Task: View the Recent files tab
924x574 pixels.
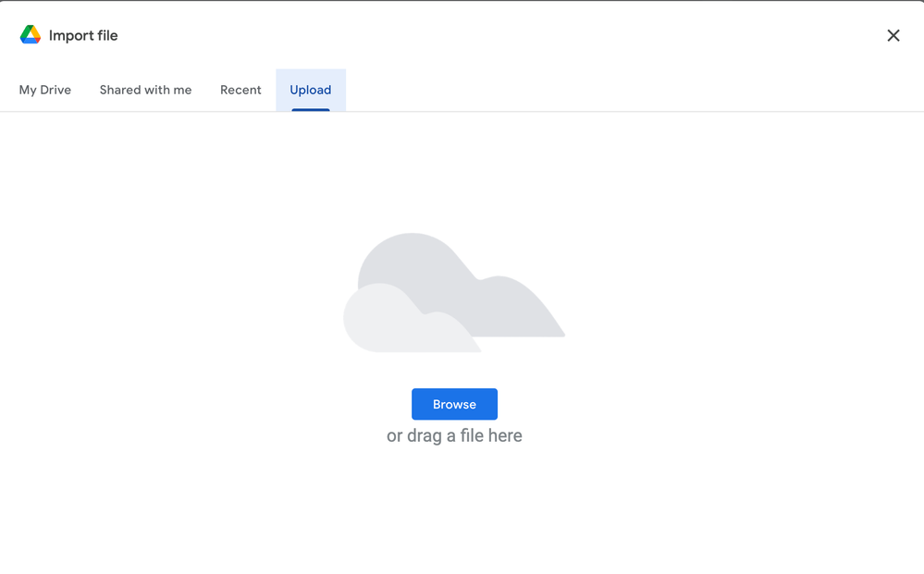Action: 240,90
